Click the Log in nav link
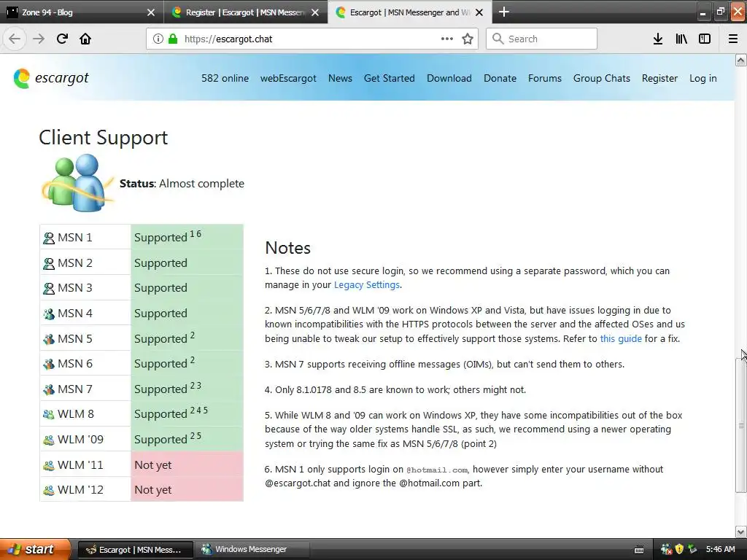This screenshot has width=747, height=560. (703, 78)
